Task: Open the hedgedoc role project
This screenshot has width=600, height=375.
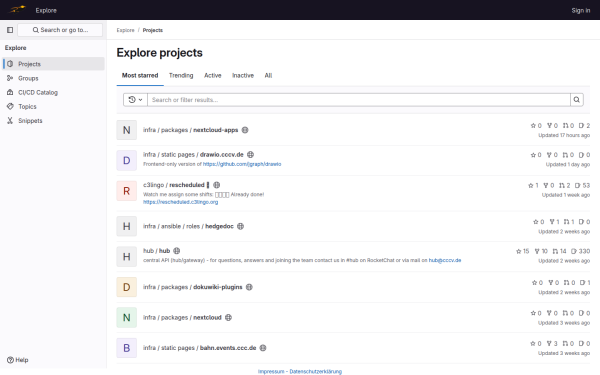Action: click(188, 226)
